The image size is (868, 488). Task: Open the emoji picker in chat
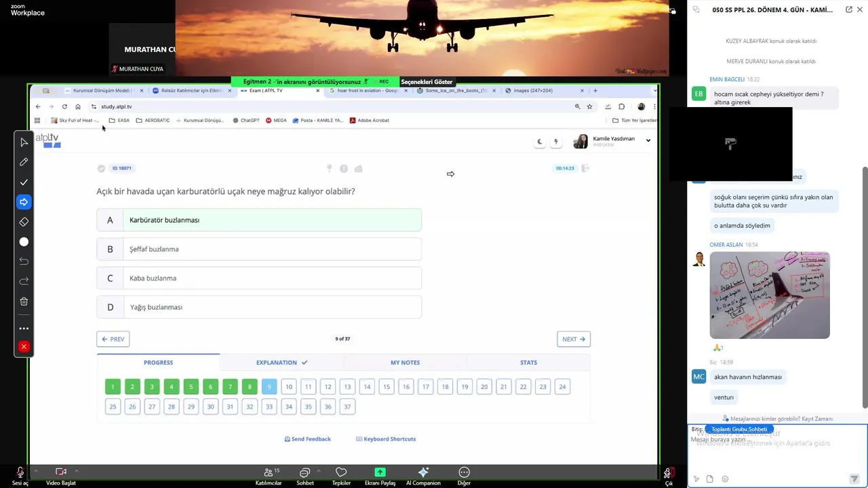(725, 479)
